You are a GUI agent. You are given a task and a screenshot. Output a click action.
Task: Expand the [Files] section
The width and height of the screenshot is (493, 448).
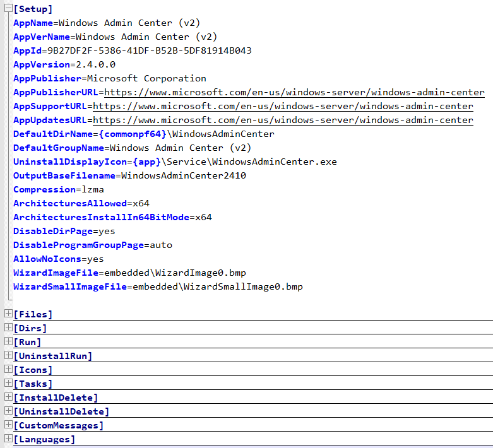coord(8,314)
